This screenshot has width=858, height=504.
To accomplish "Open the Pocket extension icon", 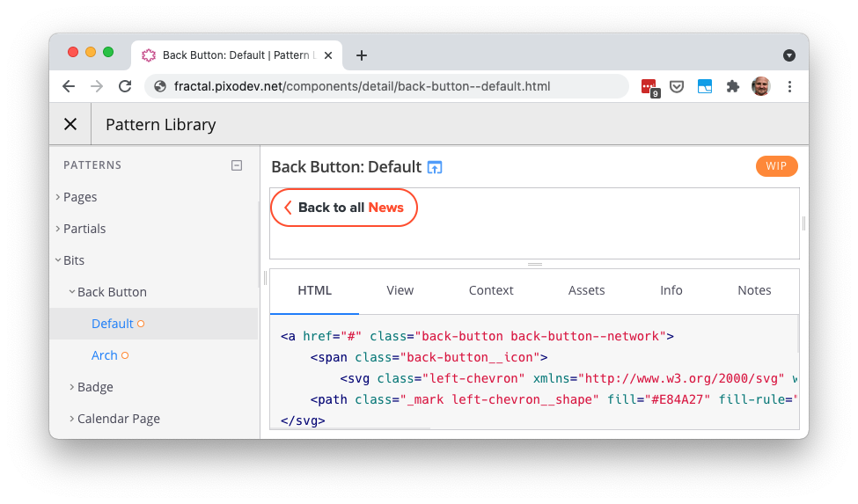I will click(x=677, y=86).
